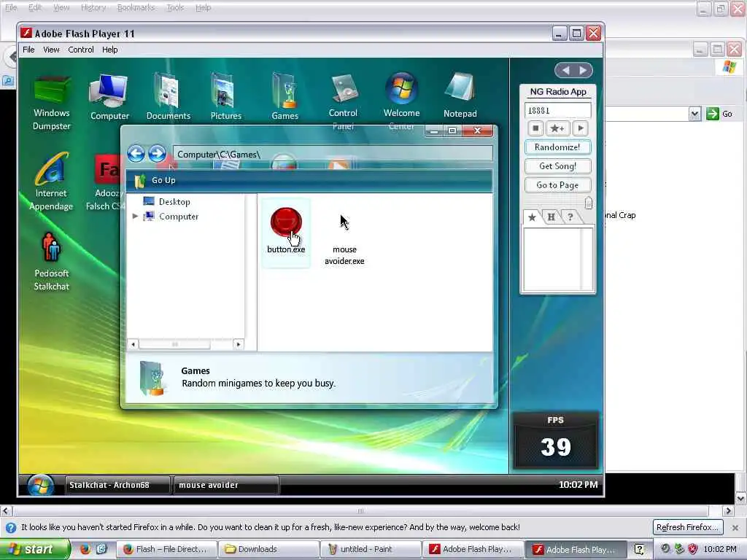Viewport: 747px width, 560px height.
Task: Select Desktop in the folder tree
Action: pyautogui.click(x=167, y=202)
